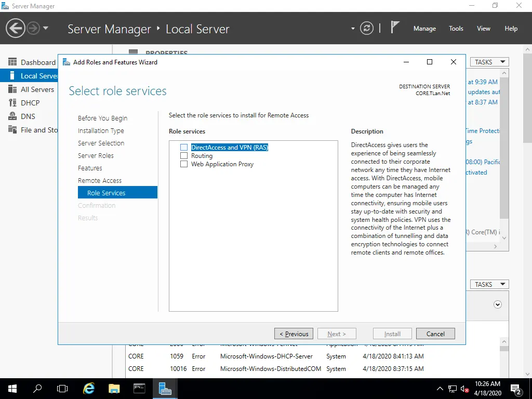Click the Server Manager title bar icon

click(x=5, y=6)
